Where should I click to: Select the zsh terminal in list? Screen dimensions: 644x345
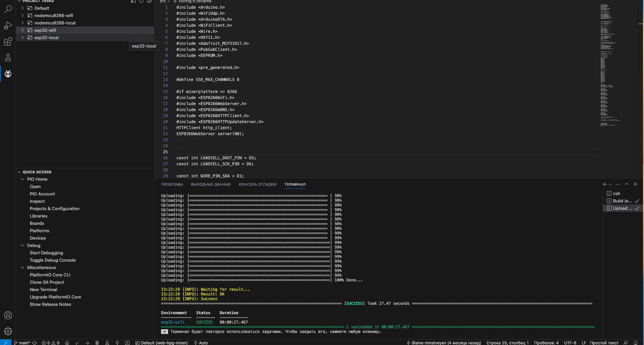click(x=616, y=193)
